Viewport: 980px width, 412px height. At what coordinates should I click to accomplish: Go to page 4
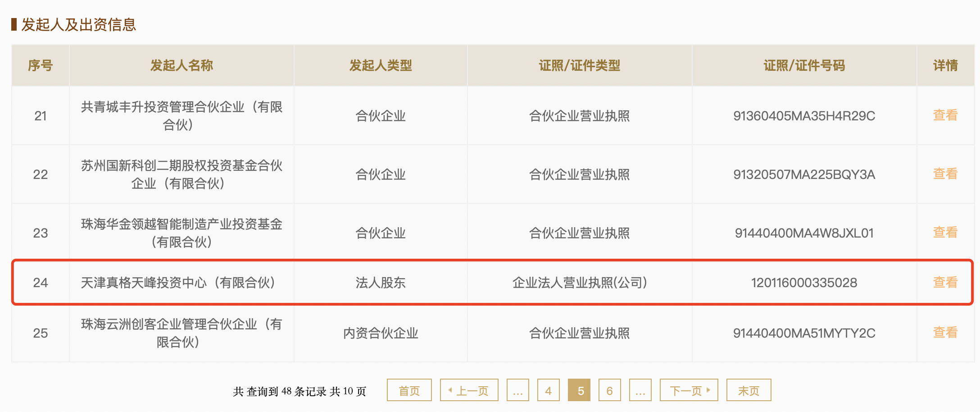pos(548,390)
